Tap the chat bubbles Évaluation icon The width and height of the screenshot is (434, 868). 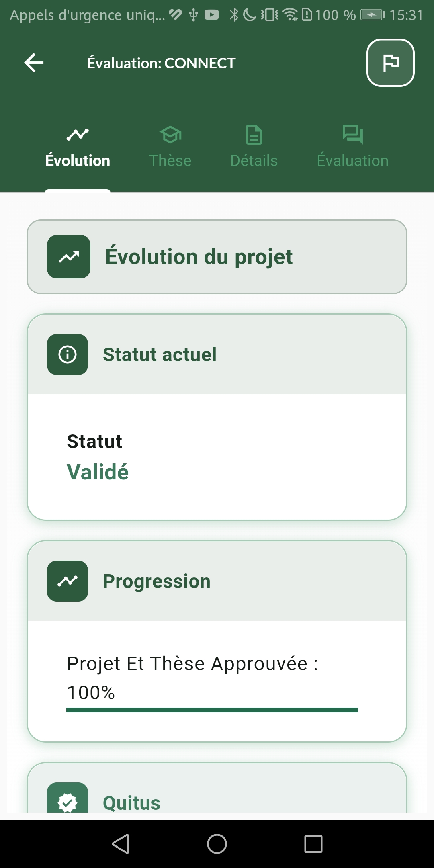click(x=353, y=134)
